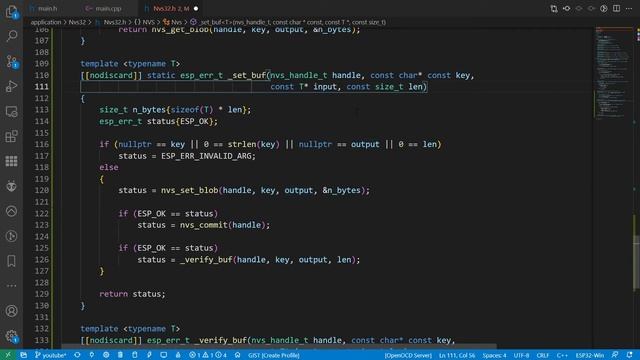The image size is (640, 360).
Task: Click the compare changes icon in editor toolbar
Action: pos(554,9)
